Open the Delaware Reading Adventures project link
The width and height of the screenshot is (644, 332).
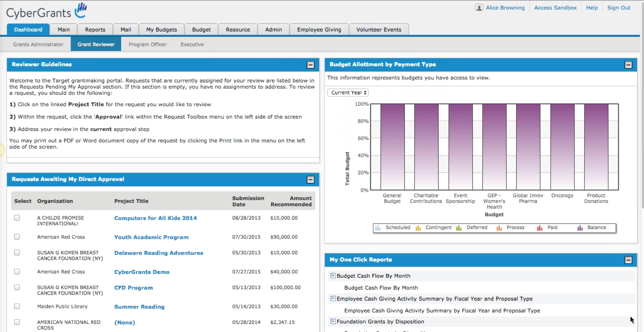tap(158, 253)
